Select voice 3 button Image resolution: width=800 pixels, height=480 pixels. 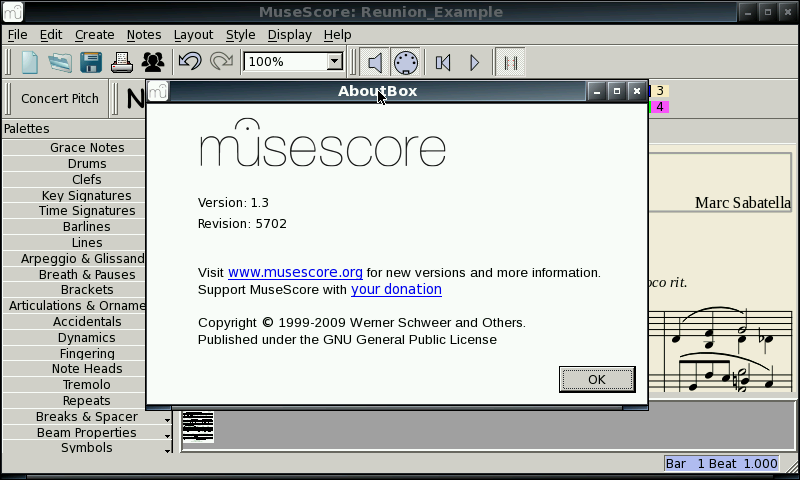point(660,91)
